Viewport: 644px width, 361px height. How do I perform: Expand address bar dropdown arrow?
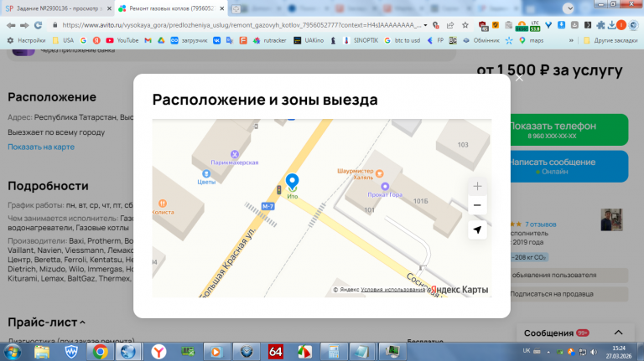pyautogui.click(x=425, y=25)
